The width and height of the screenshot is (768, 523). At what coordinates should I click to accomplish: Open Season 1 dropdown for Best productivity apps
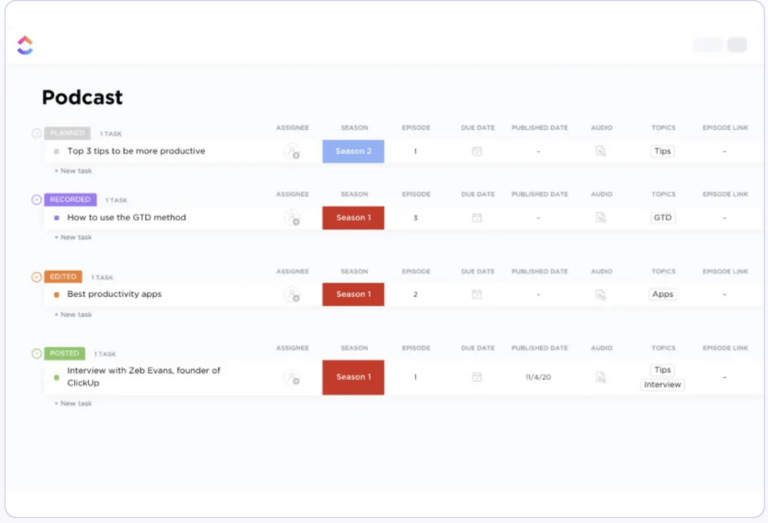coord(353,294)
